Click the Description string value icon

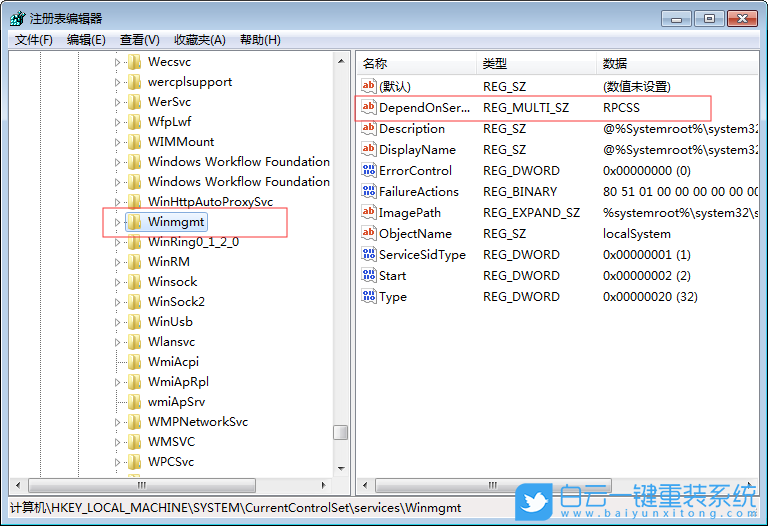click(x=368, y=128)
